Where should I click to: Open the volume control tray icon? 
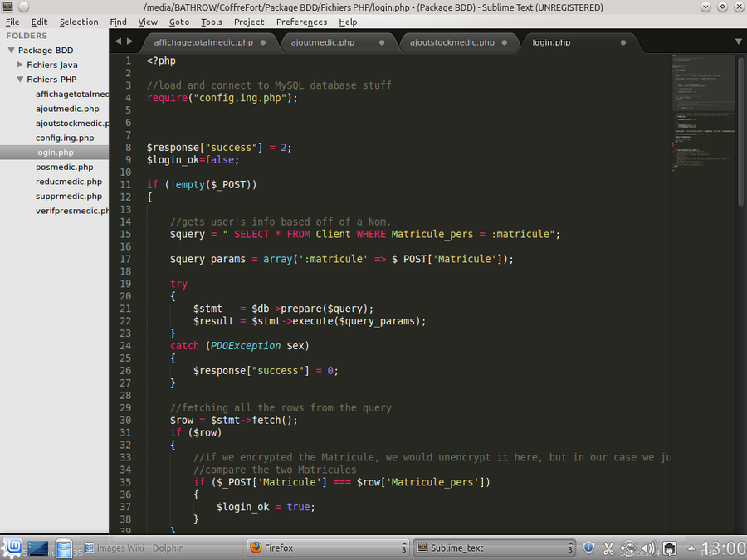point(649,548)
